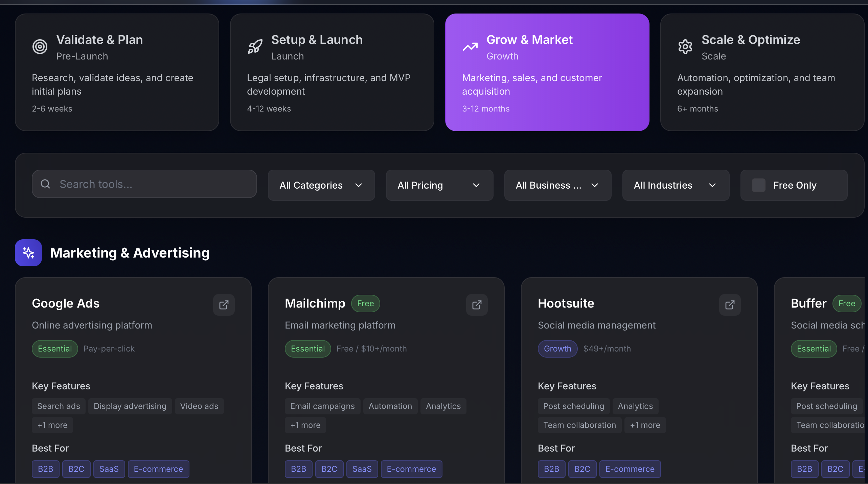Screen dimensions: 868x484
Task: Click the Google Ads card title
Action: (66, 304)
